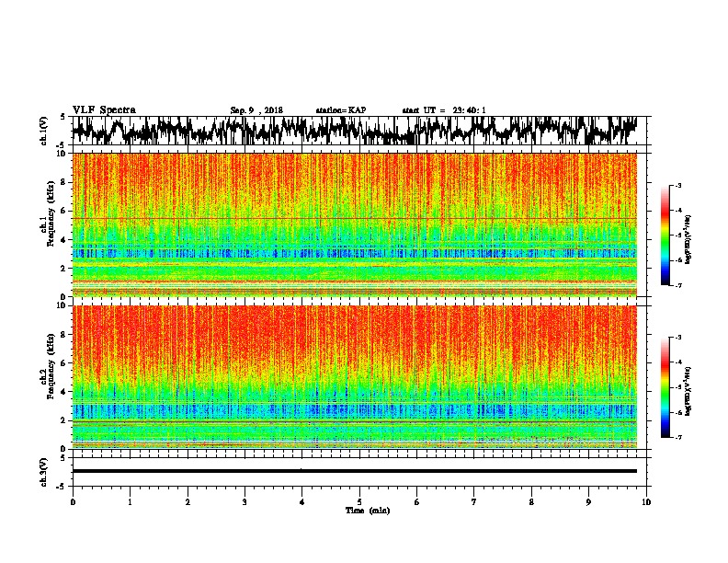
Task: Click the flat black ch.3 signal trace
Action: pyautogui.click(x=354, y=471)
